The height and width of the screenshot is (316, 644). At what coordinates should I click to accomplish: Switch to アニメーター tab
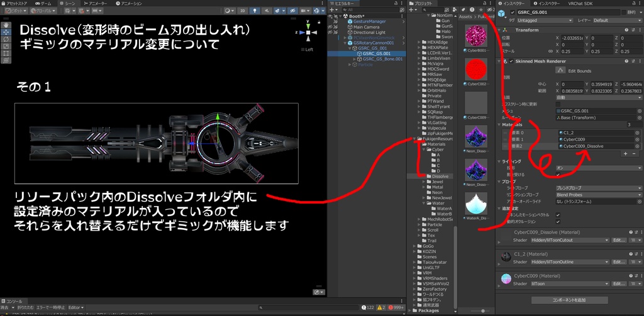pyautogui.click(x=94, y=3)
